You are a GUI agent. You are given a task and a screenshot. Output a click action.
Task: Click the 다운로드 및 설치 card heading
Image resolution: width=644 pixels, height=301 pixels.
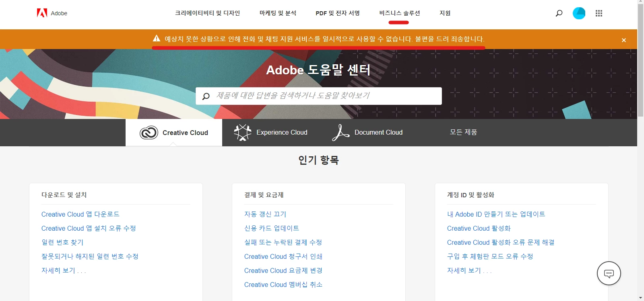tap(64, 195)
